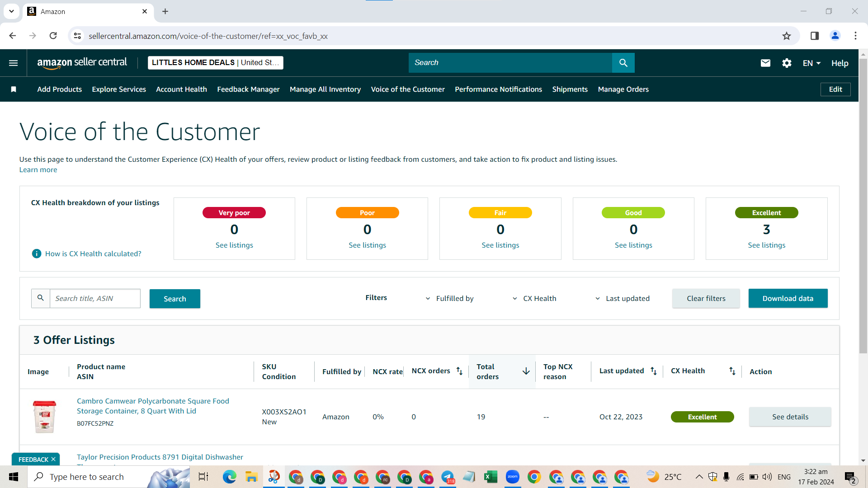Image resolution: width=868 pixels, height=488 pixels.
Task: Expand the Last updated filter dropdown
Action: [x=622, y=299]
